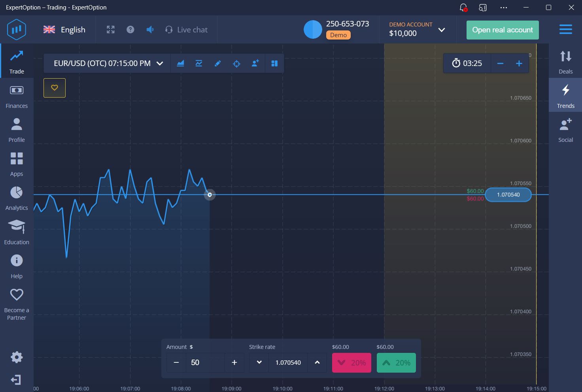The width and height of the screenshot is (582, 392).
Task: Select the pencil drawing tool
Action: click(x=217, y=63)
